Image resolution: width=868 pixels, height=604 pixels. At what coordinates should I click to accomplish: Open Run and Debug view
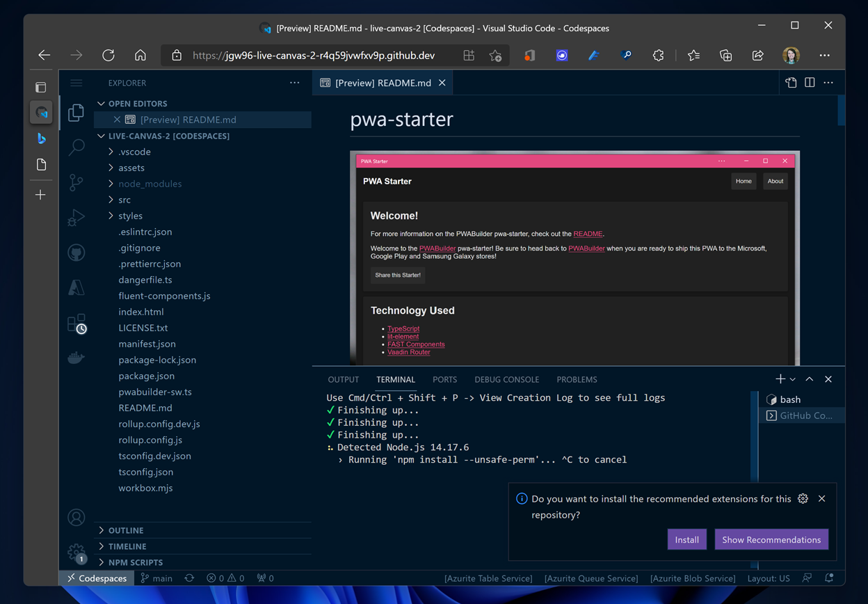tap(77, 218)
